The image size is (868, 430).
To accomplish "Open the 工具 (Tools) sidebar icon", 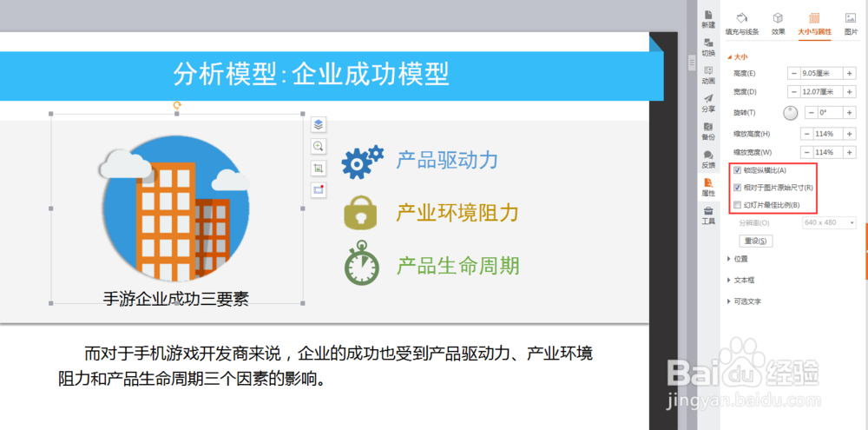I will click(x=708, y=215).
